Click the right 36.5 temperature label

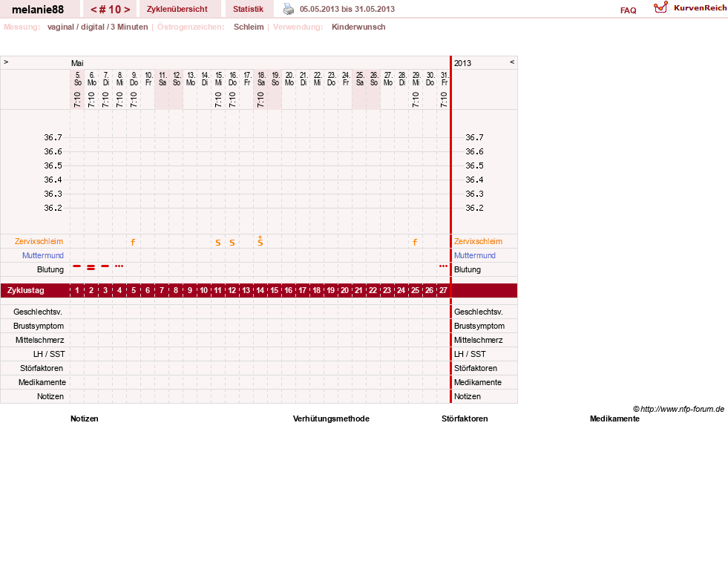coord(474,165)
